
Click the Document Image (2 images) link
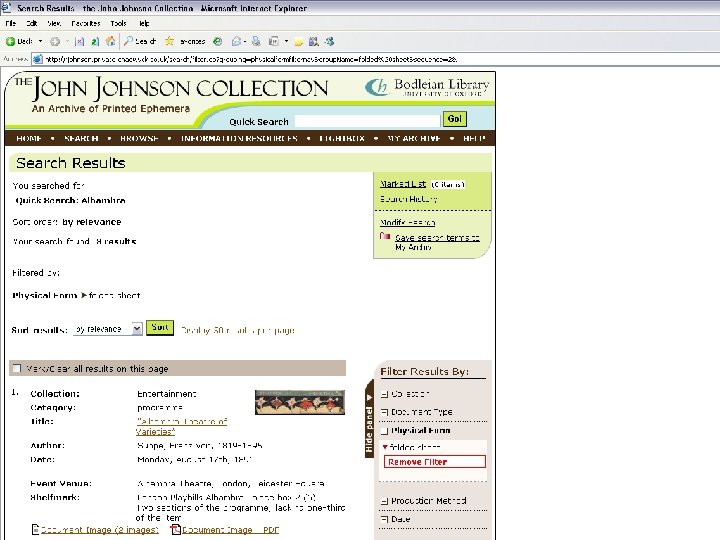(100, 530)
